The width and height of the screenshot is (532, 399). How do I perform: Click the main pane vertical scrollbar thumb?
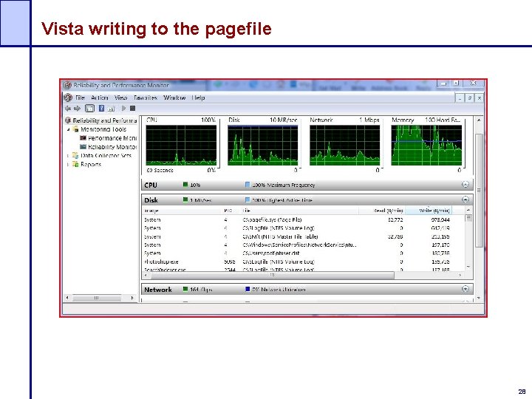coord(479,191)
